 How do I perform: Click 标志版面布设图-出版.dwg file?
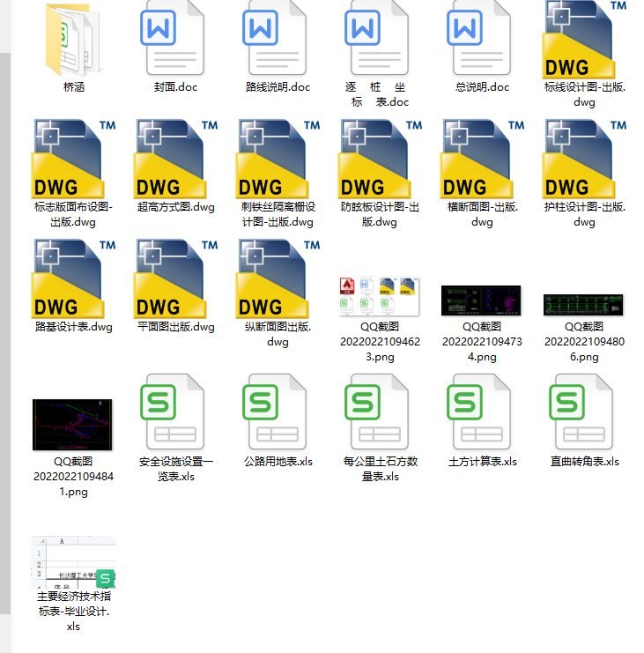coord(74,159)
